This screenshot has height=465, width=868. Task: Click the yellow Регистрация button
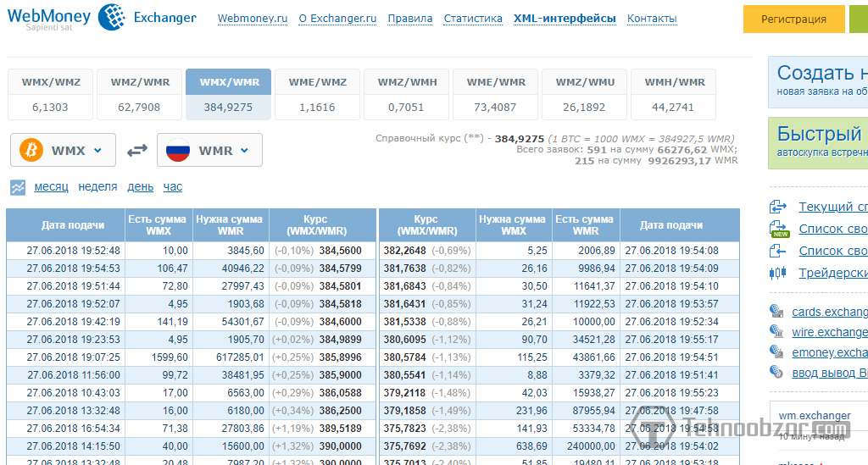point(793,19)
